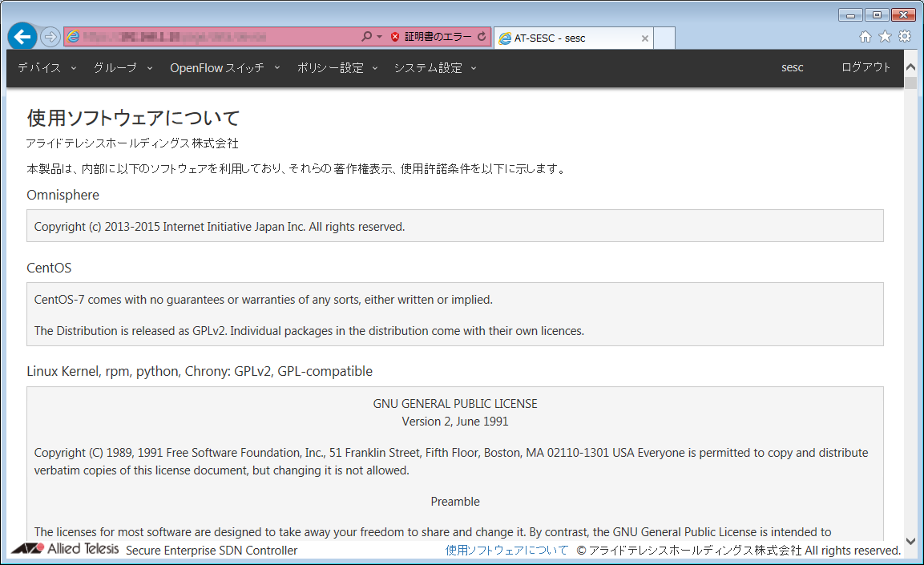Click the Preamble heading text
Image resolution: width=924 pixels, height=565 pixels.
[455, 502]
